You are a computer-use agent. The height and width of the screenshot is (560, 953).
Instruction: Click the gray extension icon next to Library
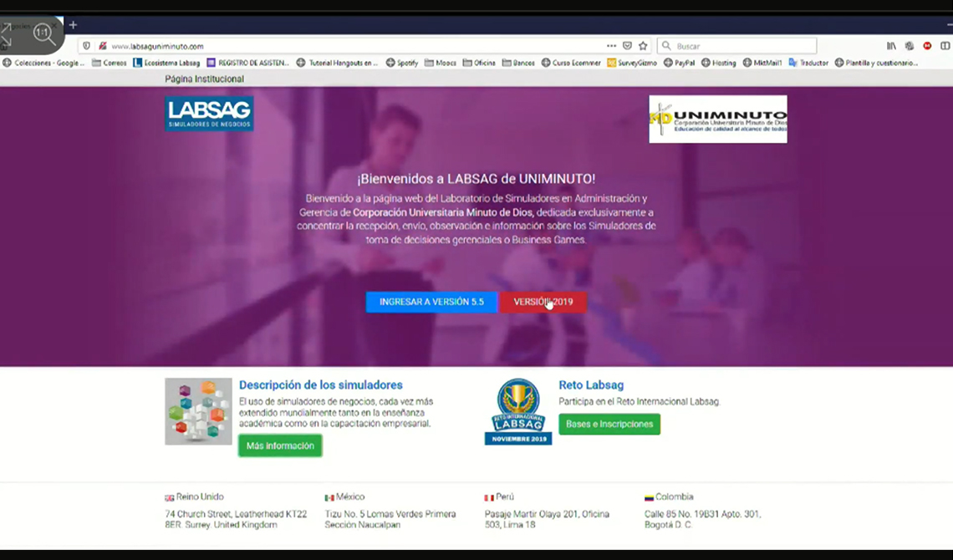click(x=910, y=46)
